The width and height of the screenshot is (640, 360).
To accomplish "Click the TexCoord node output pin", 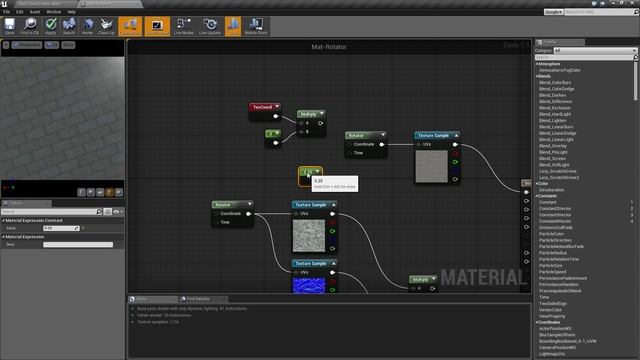I will point(276,116).
